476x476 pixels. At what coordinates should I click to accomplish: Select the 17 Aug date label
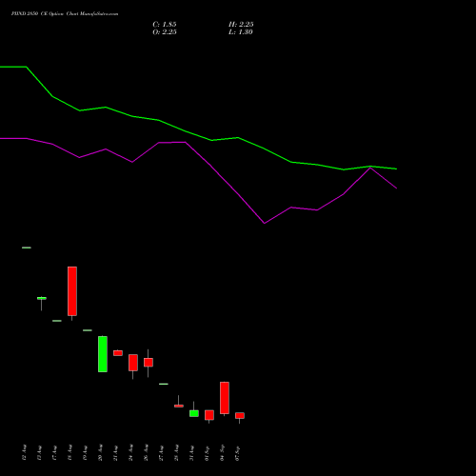[55, 452]
